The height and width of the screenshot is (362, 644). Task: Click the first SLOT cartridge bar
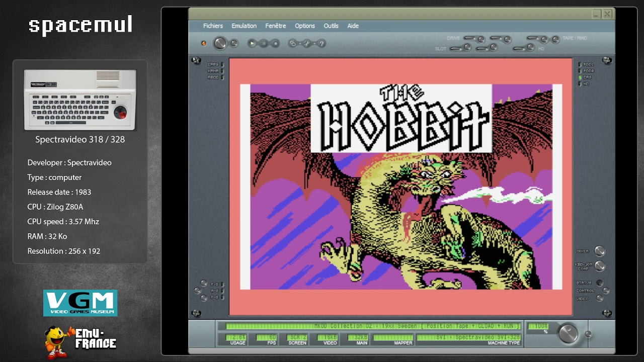pyautogui.click(x=456, y=49)
